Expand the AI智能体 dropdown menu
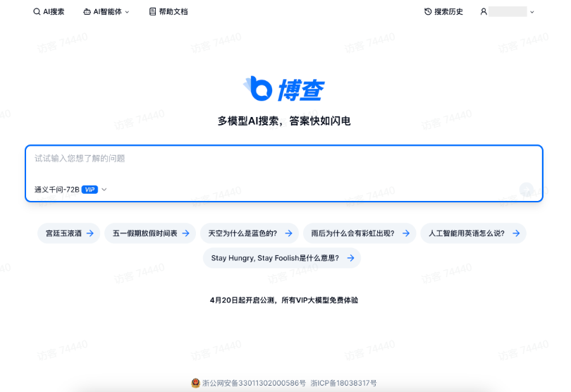 (106, 12)
